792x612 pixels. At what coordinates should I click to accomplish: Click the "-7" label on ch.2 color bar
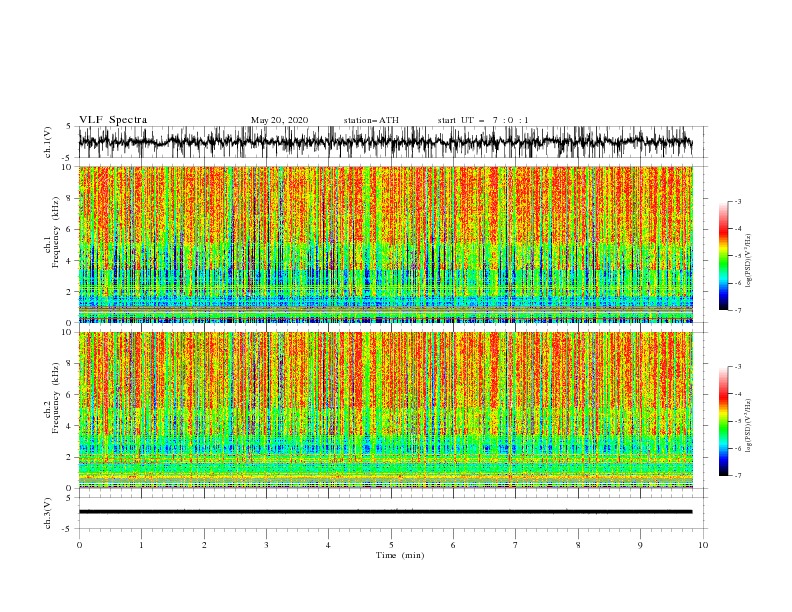click(x=737, y=476)
